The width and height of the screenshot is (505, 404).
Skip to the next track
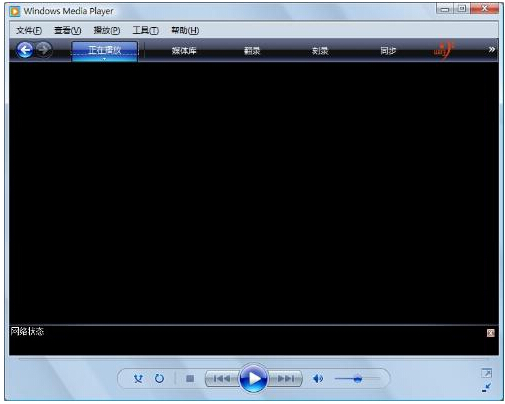click(285, 379)
